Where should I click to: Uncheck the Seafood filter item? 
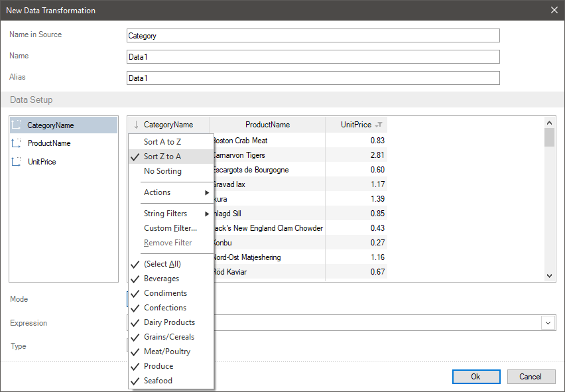coord(158,381)
